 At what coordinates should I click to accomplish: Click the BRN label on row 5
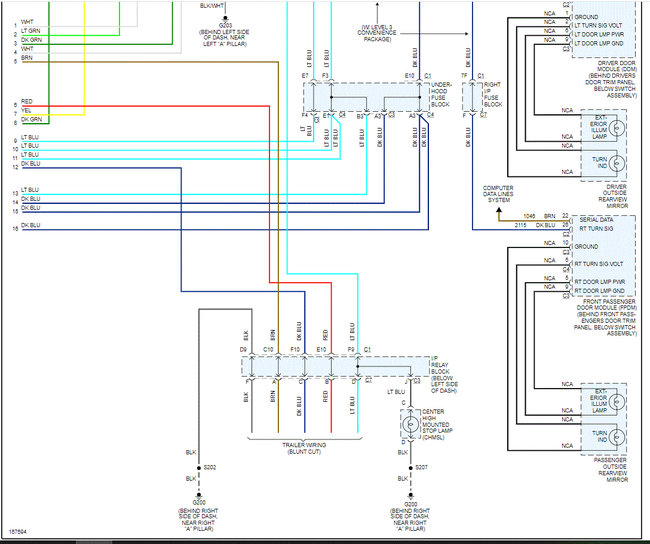(x=27, y=58)
